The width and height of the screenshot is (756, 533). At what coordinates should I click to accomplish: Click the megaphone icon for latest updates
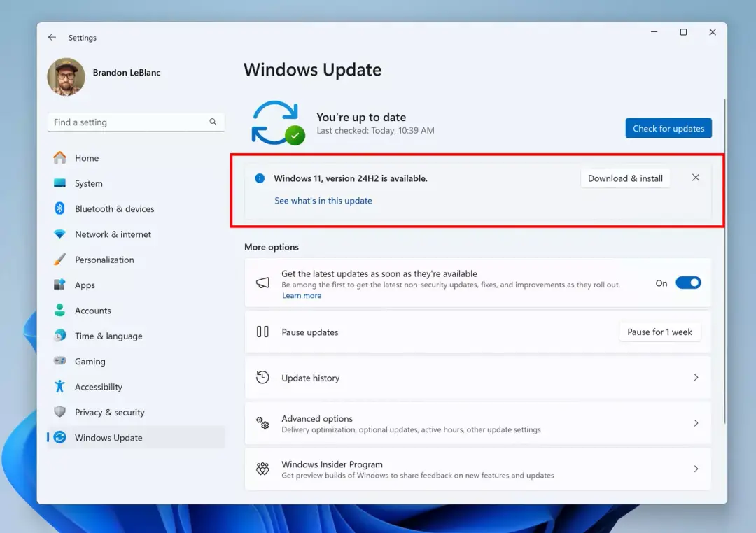[262, 283]
